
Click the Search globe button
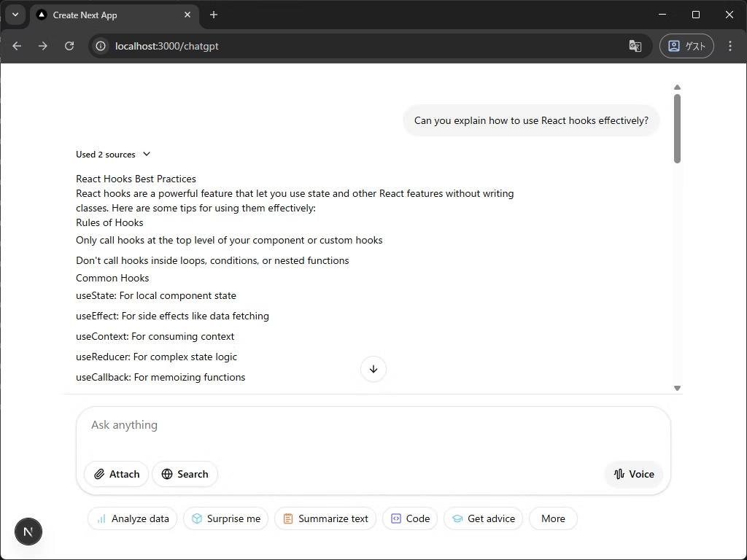(185, 474)
